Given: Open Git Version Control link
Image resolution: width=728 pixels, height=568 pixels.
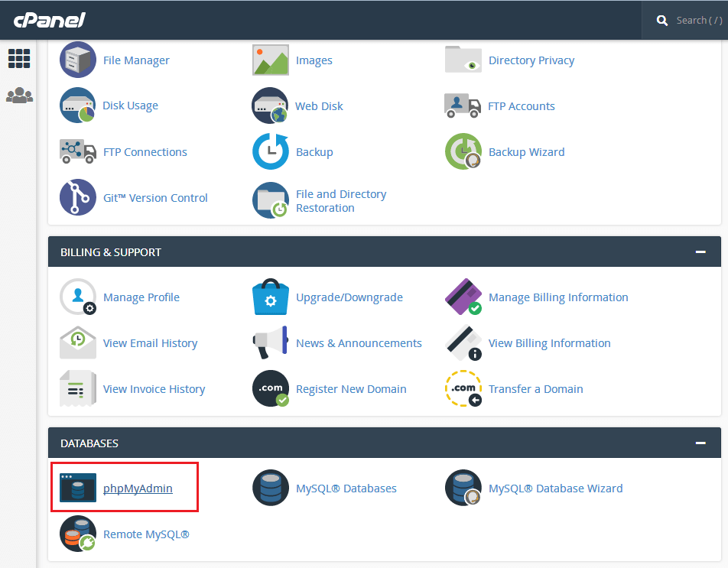Looking at the screenshot, I should 155,198.
